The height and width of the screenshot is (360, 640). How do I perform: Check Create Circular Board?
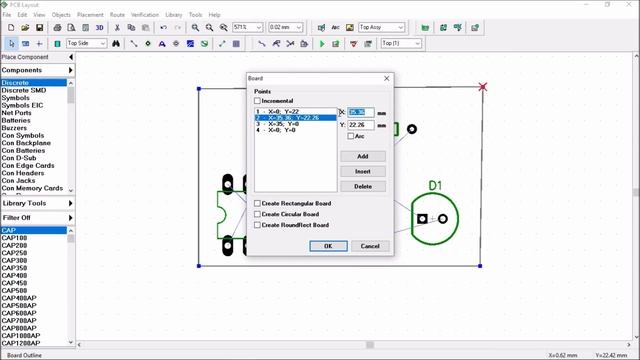tap(257, 214)
